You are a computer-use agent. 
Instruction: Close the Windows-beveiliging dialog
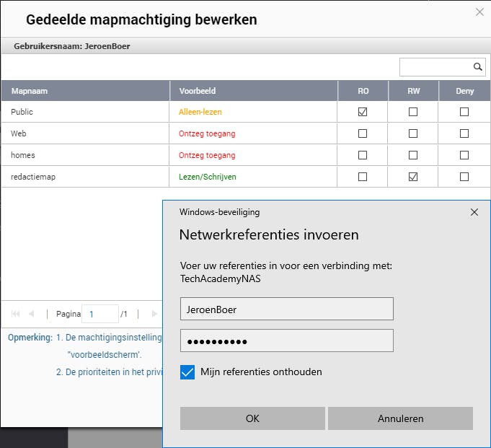pyautogui.click(x=474, y=212)
